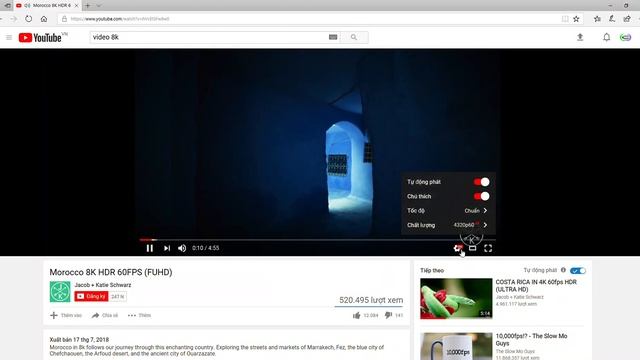640x360 pixels.
Task: Skip to the next video
Action: pyautogui.click(x=167, y=248)
